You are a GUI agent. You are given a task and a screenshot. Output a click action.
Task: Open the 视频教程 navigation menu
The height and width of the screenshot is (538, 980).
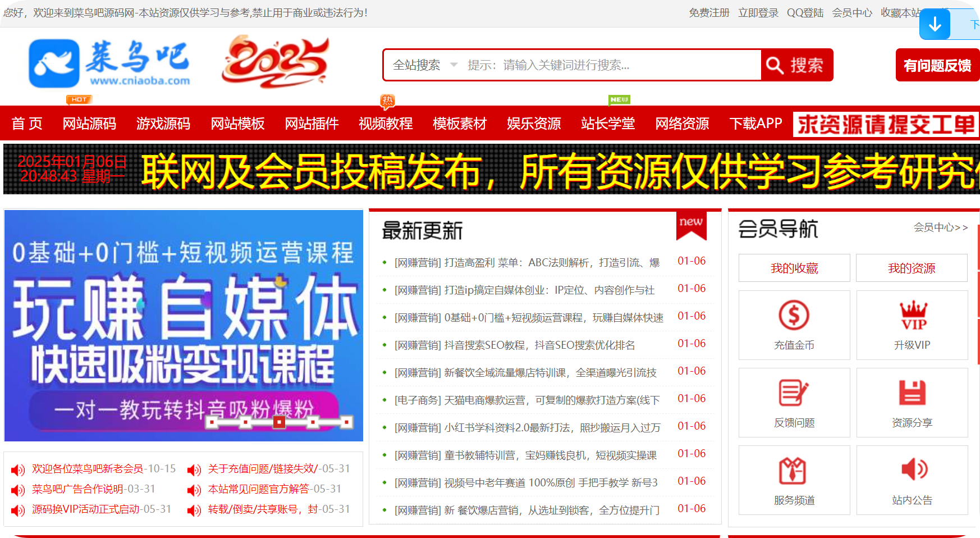pyautogui.click(x=386, y=124)
